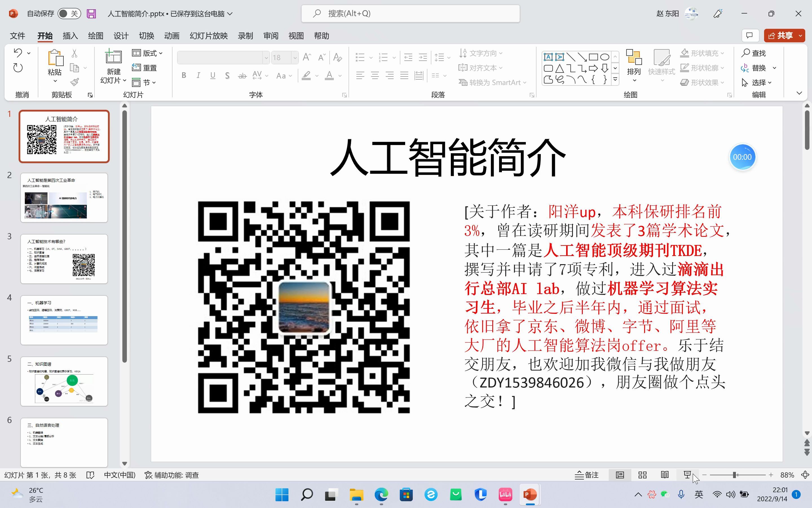Click the Decrease Font Size icon
This screenshot has width=812, height=508.
(321, 57)
